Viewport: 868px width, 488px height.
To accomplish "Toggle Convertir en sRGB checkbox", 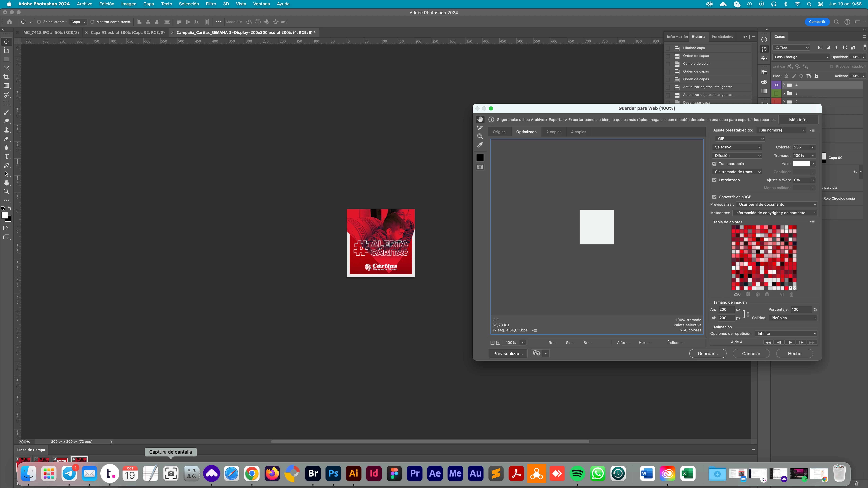I will (x=714, y=197).
